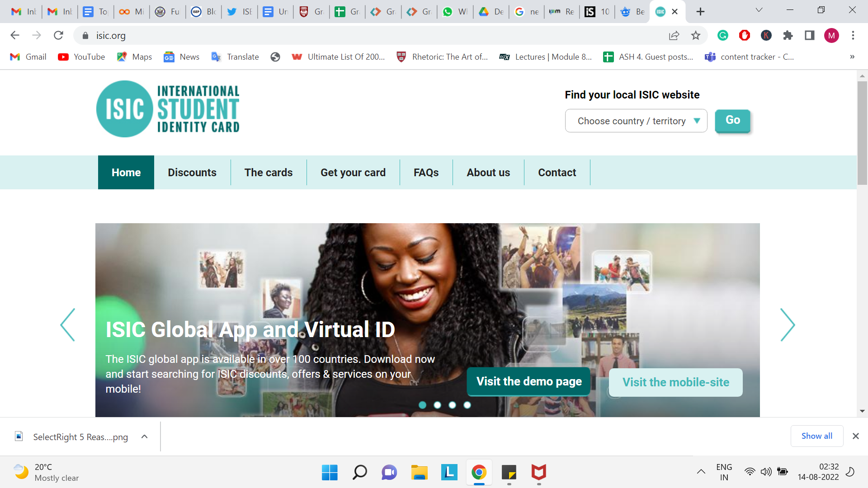Open the Wi-Fi network tray icon
The image size is (868, 488).
tap(750, 472)
